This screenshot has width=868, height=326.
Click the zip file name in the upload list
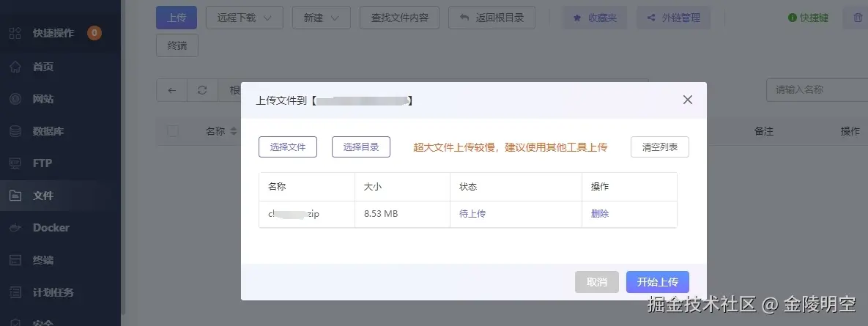click(x=294, y=214)
